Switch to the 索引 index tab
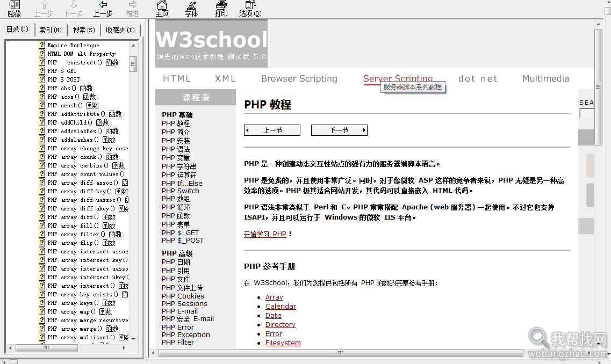This screenshot has width=611, height=364. pyautogui.click(x=51, y=30)
